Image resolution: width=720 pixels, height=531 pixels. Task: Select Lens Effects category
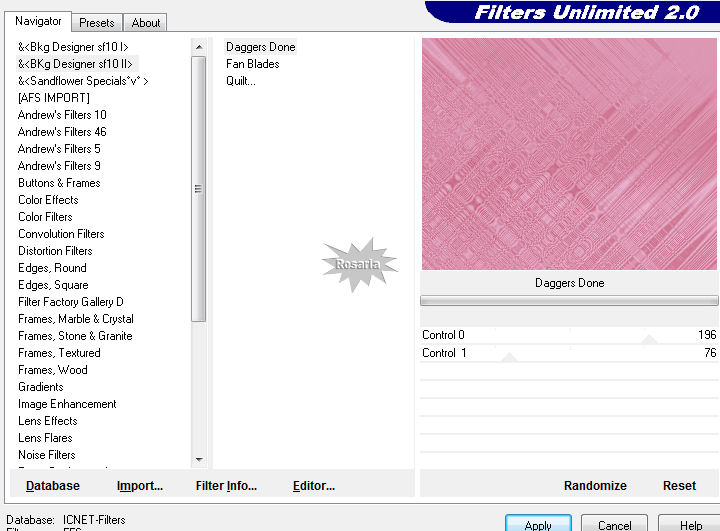(x=48, y=421)
